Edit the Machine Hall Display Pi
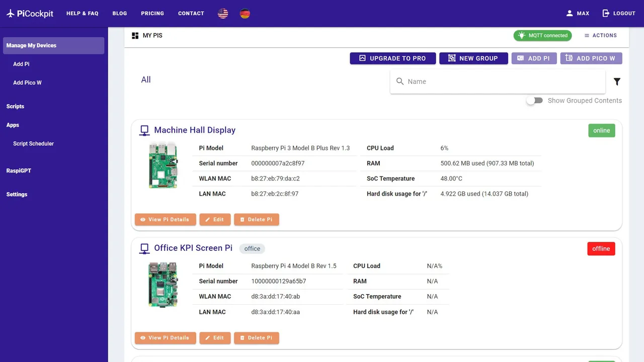The height and width of the screenshot is (362, 644). tap(215, 220)
